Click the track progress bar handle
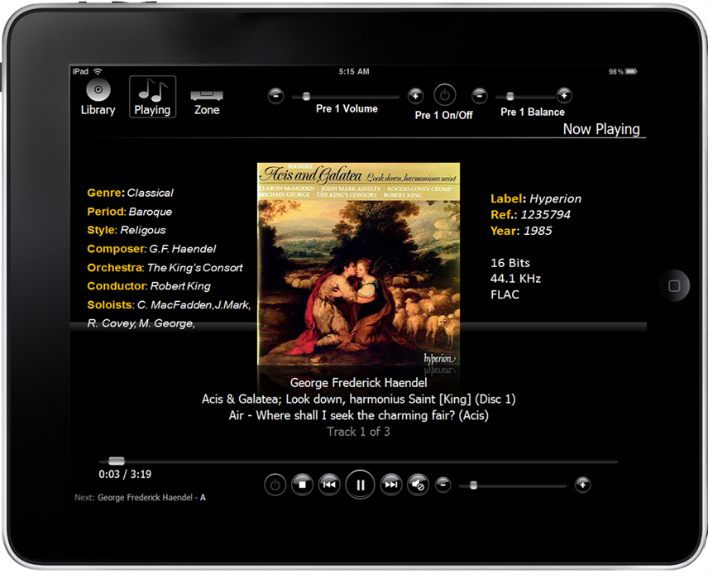The image size is (708, 588). click(x=117, y=461)
